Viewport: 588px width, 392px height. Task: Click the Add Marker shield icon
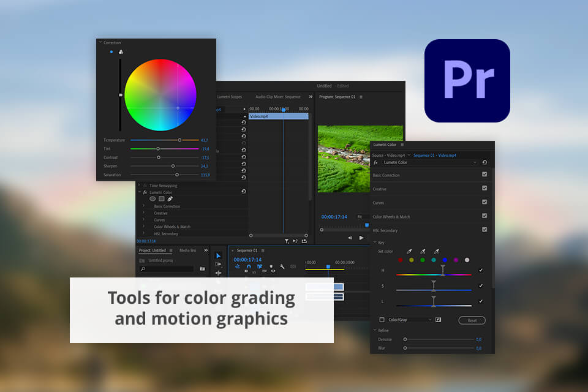tap(271, 266)
